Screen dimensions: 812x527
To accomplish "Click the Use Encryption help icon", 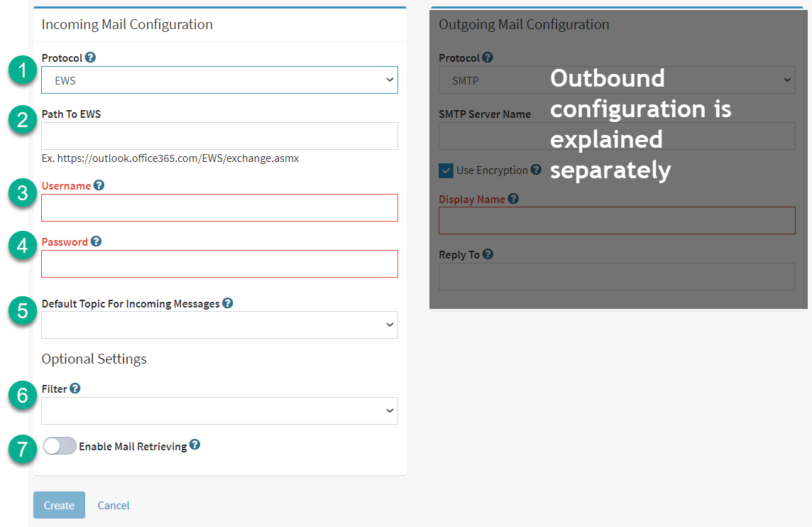I will click(x=536, y=170).
